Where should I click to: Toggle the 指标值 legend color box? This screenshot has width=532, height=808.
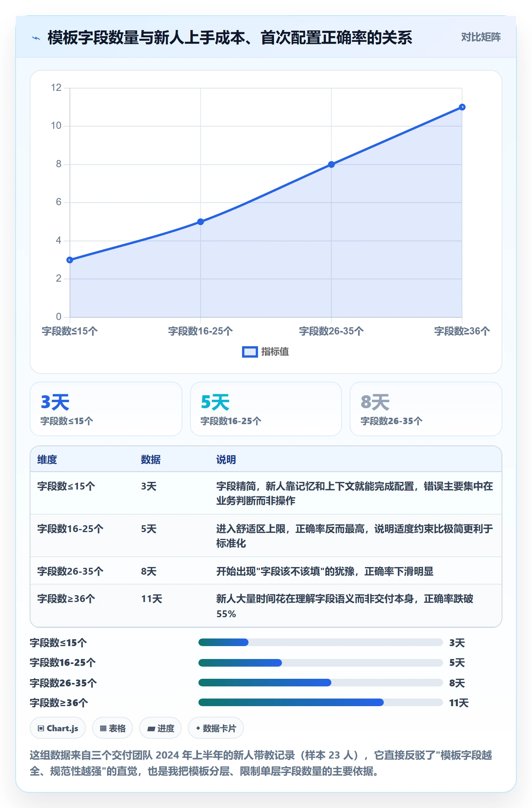[250, 352]
